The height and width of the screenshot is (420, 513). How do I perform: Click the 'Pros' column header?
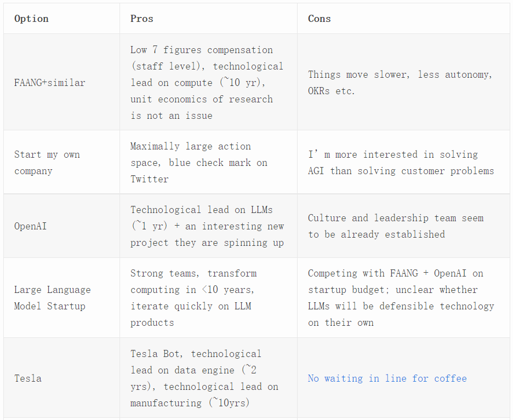coord(141,19)
